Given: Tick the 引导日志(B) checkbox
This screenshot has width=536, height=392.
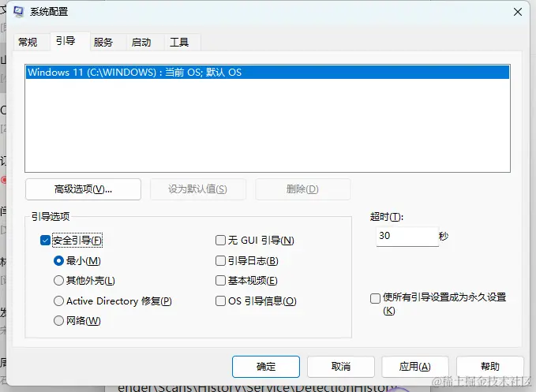Looking at the screenshot, I should coord(220,261).
